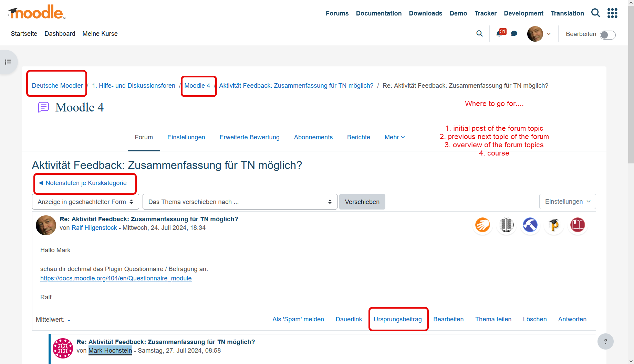
Task: Click the Mittelwert dash value
Action: pyautogui.click(x=69, y=320)
